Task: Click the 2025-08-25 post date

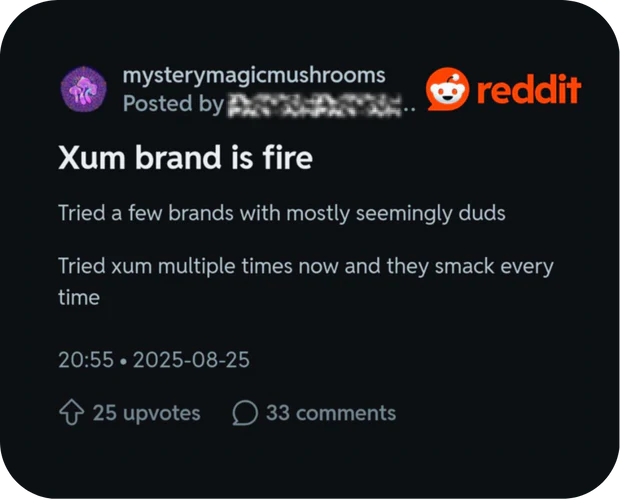Action: pos(191,360)
